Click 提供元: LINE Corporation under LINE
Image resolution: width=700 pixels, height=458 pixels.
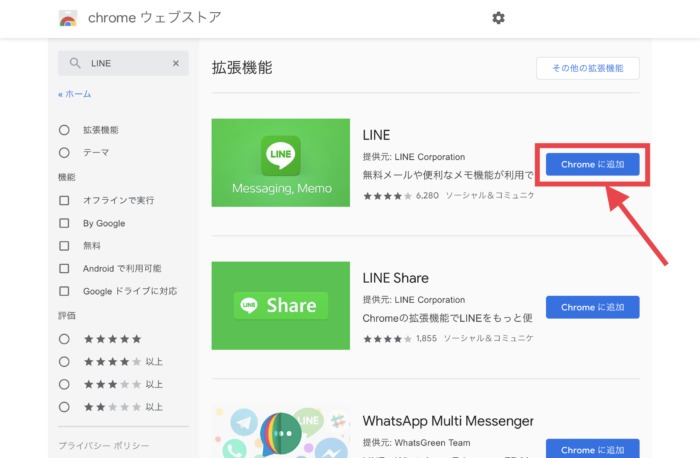pos(414,157)
